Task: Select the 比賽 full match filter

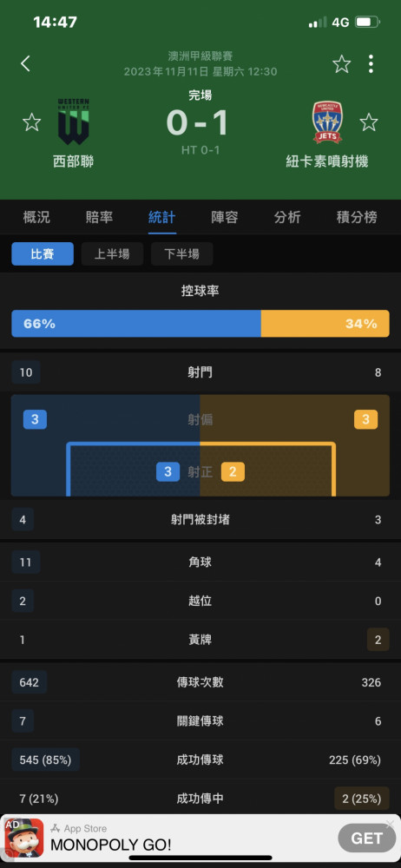Action: [43, 254]
